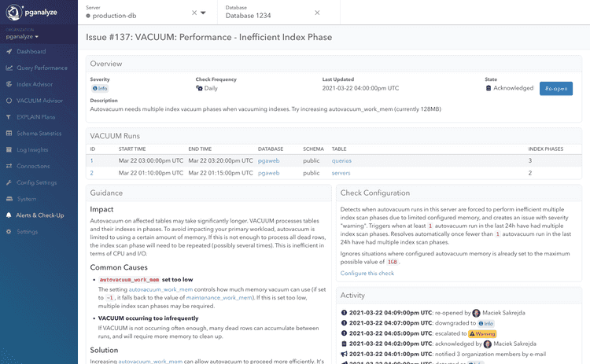This screenshot has width=590, height=364.
Task: Clear the Database 1234 selection
Action: coord(316,13)
